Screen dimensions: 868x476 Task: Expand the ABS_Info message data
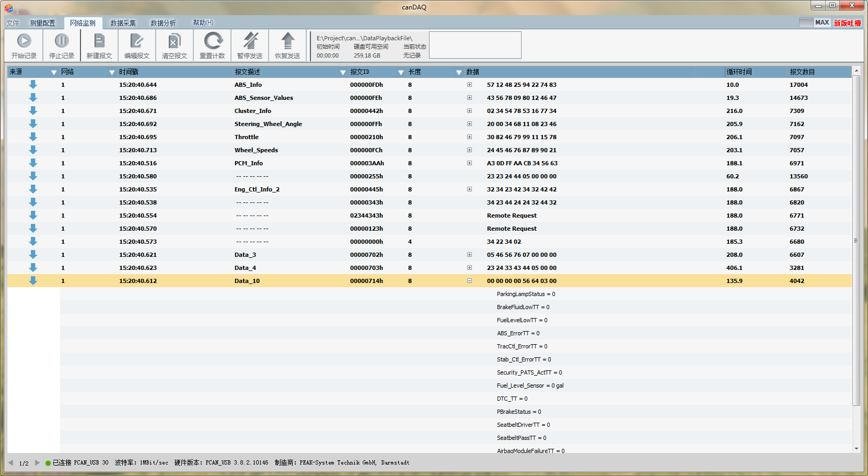(x=469, y=85)
